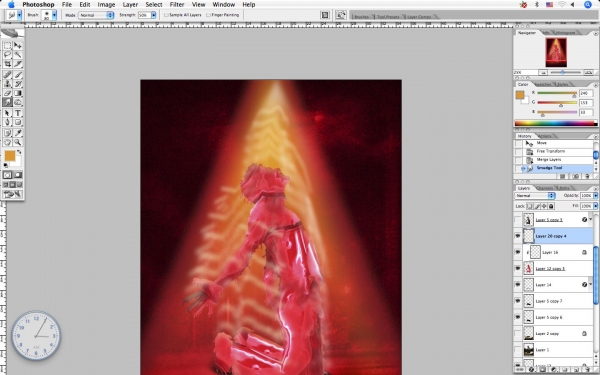
Task: Click the foreground color swatch in toolbox
Action: pyautogui.click(x=10, y=156)
